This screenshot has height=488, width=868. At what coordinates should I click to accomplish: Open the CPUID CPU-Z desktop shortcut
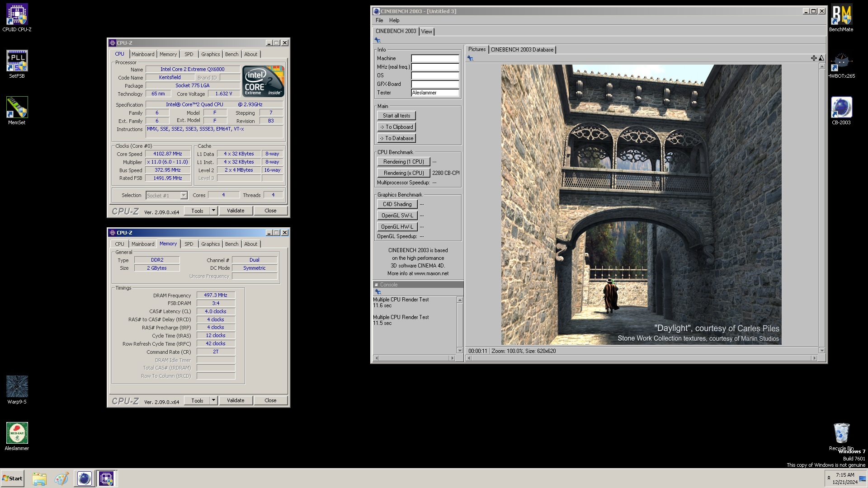17,18
